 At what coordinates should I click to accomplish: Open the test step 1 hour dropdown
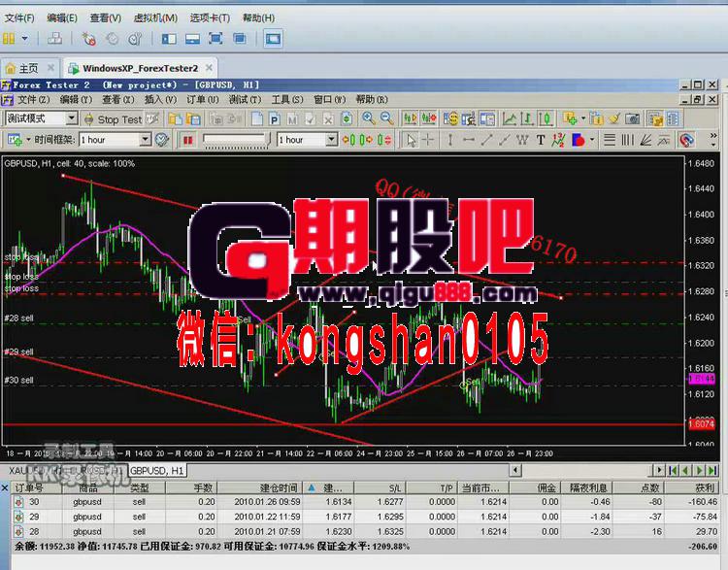point(331,140)
